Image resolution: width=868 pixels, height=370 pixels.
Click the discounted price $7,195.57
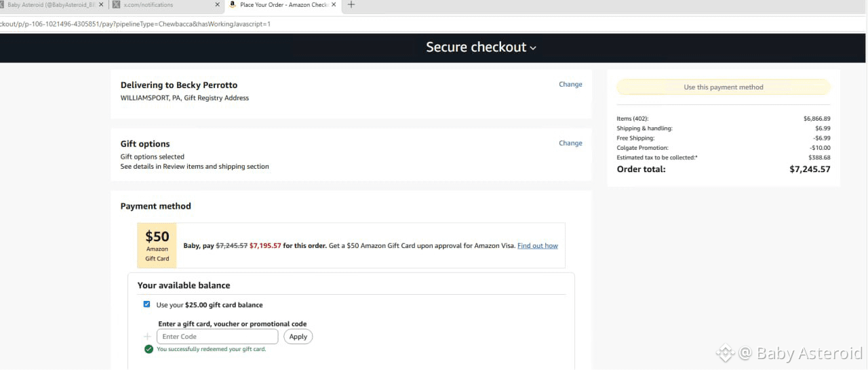[x=265, y=245]
